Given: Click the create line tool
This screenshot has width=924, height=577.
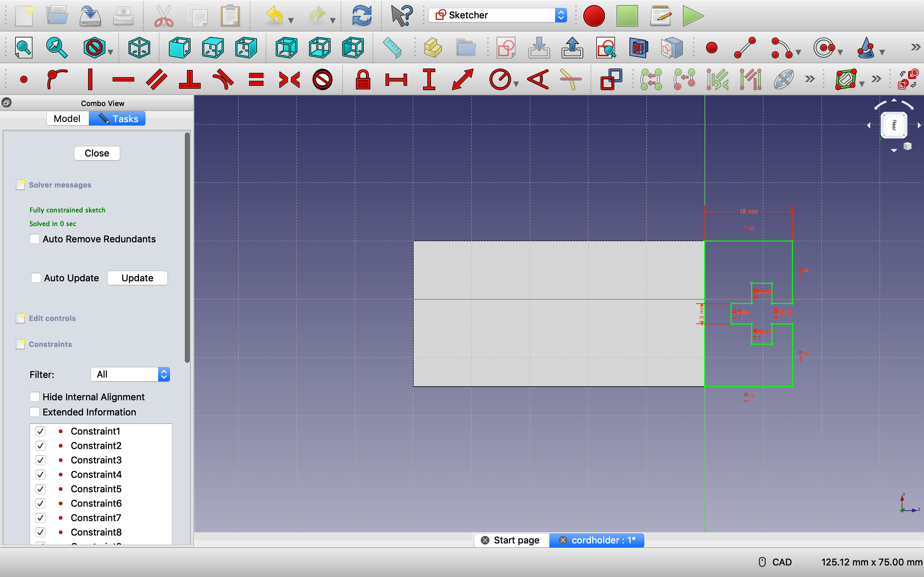Looking at the screenshot, I should [x=745, y=48].
